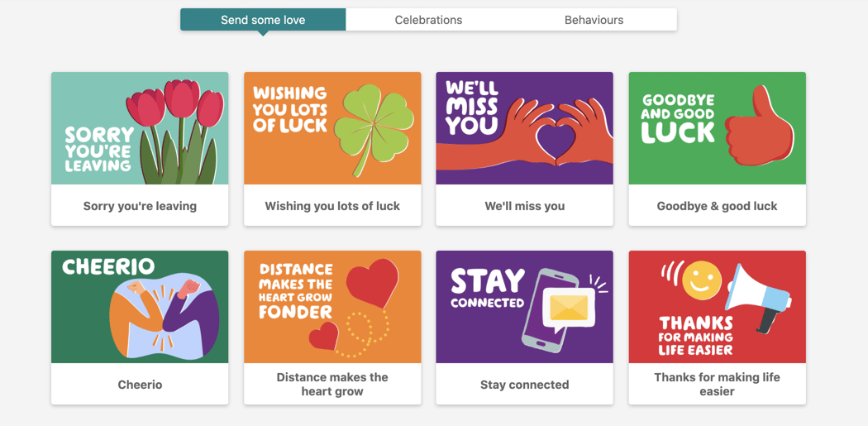
Task: Choose the red hearts Distance card image
Action: [332, 307]
